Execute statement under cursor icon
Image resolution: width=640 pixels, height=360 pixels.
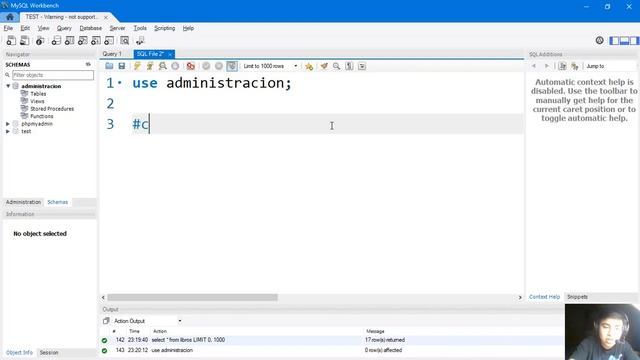[x=150, y=66]
